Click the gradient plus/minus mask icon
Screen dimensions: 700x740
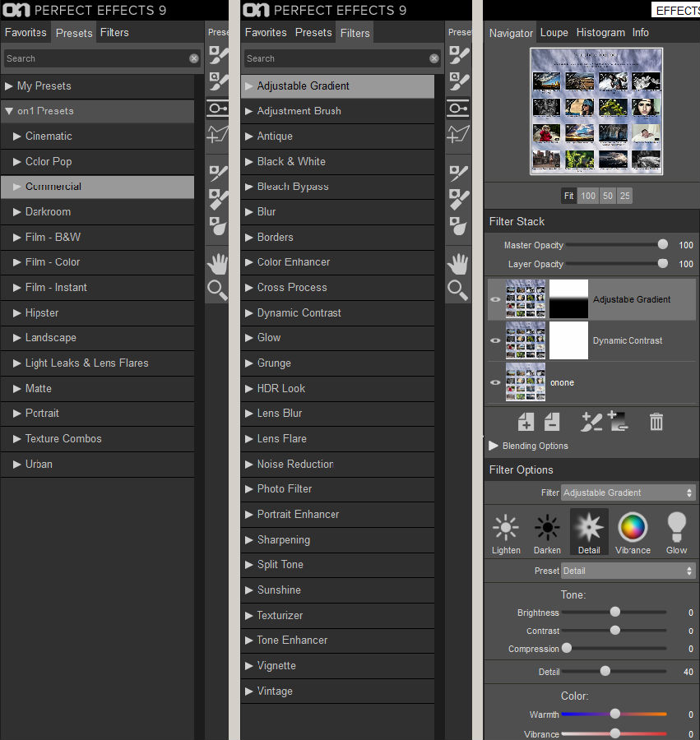[618, 421]
